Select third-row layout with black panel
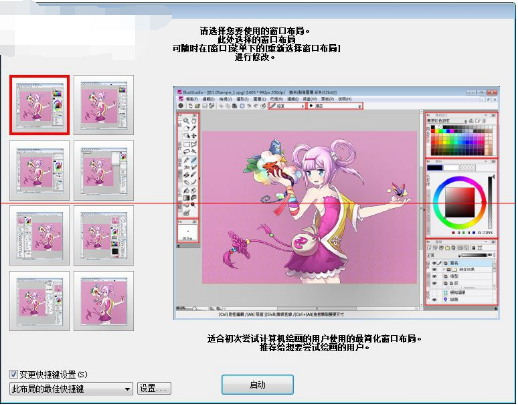This screenshot has height=405, width=518. click(x=104, y=235)
